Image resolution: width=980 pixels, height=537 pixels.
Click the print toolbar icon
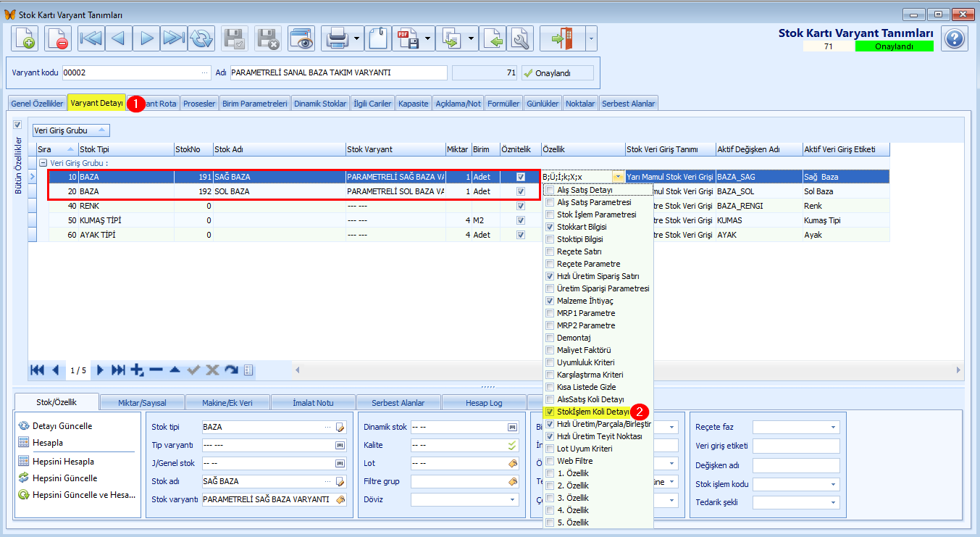click(338, 39)
